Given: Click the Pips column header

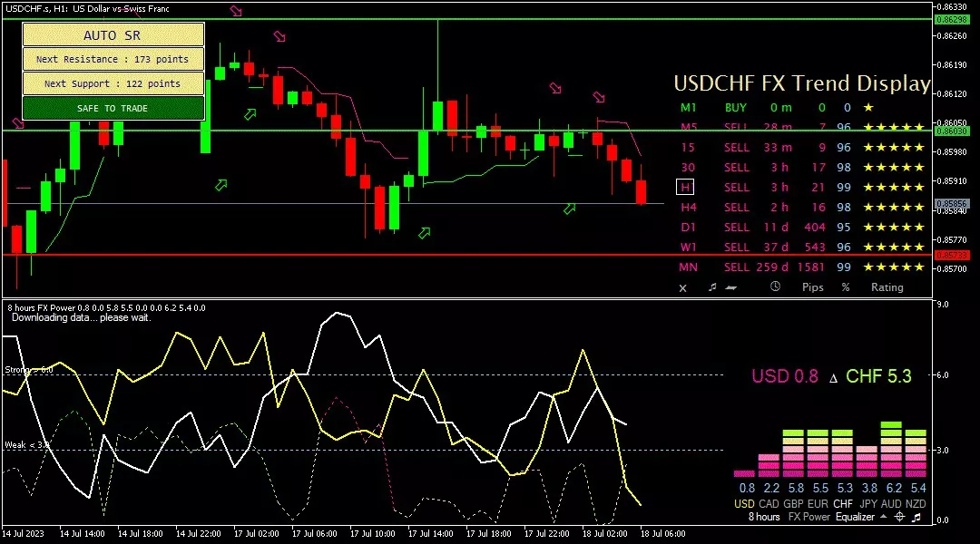Looking at the screenshot, I should tap(813, 287).
